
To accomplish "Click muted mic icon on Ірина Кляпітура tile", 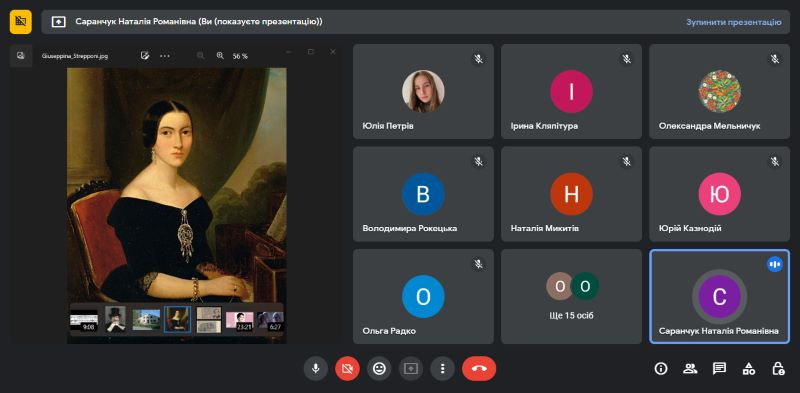I will pos(627,59).
